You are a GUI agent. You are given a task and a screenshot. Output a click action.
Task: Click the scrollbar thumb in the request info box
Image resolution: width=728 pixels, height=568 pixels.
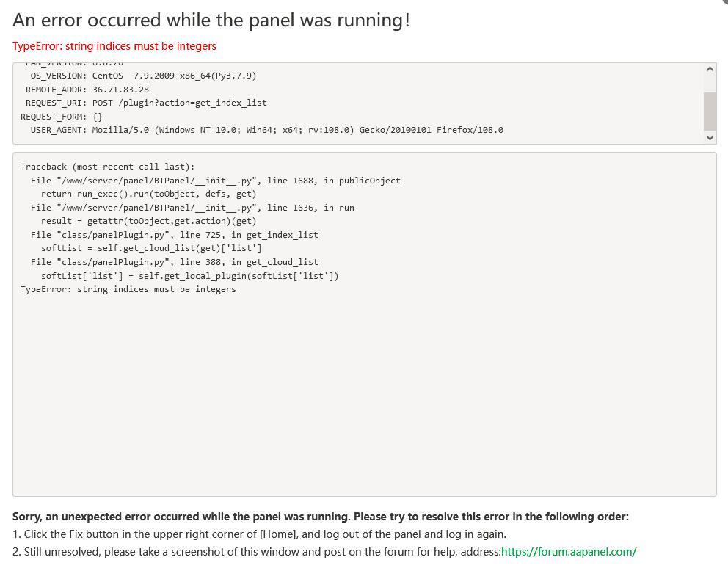click(710, 111)
